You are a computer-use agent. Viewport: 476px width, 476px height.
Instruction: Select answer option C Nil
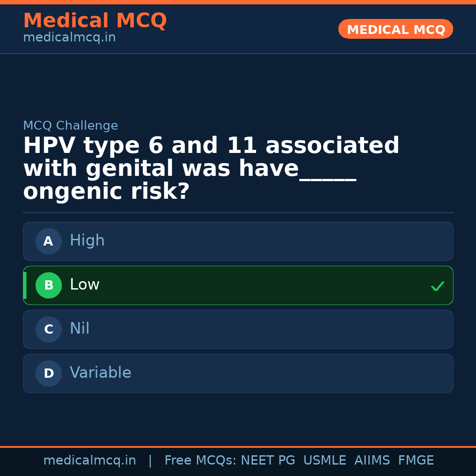[x=238, y=329]
